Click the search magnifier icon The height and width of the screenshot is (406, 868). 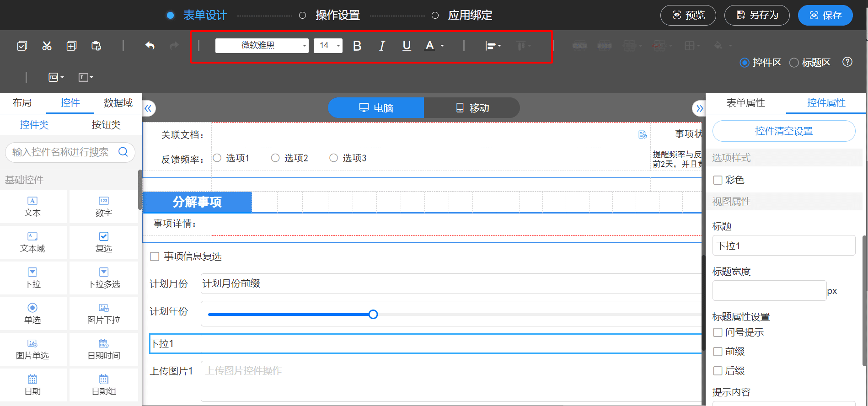click(x=123, y=152)
